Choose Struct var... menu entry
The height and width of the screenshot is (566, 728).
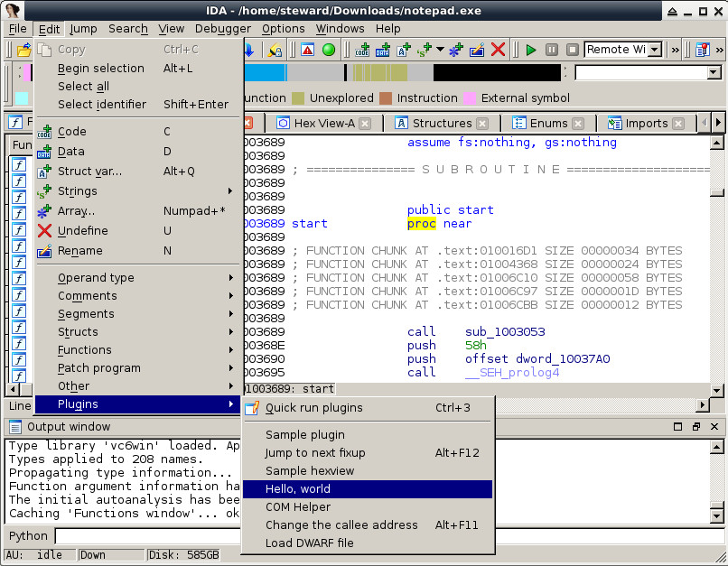point(138,172)
